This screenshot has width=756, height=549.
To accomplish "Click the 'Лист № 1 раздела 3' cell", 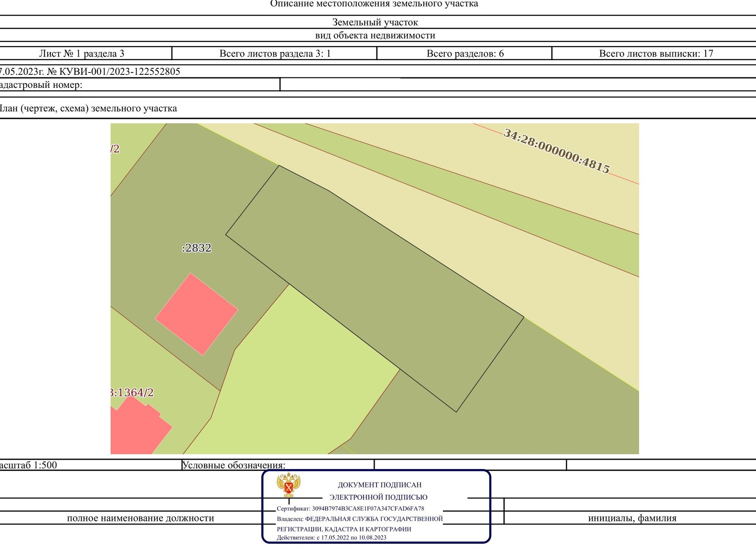I will pos(82,54).
